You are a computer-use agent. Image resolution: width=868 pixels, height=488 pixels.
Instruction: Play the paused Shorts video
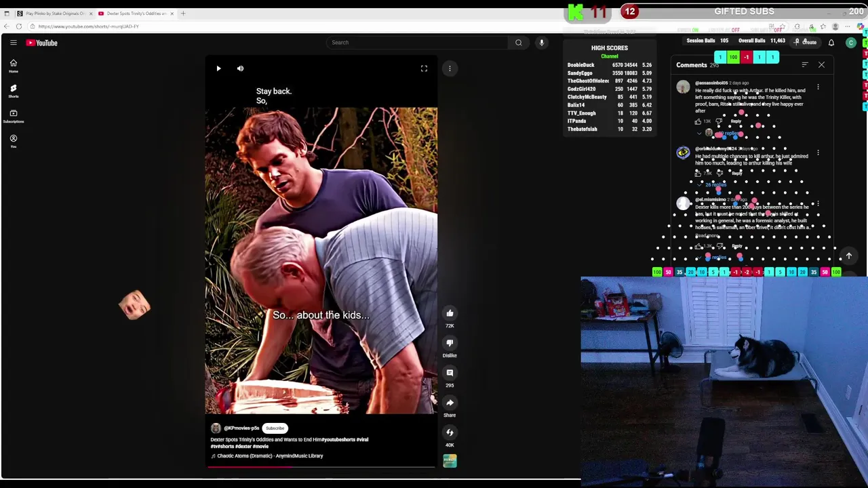coord(218,68)
